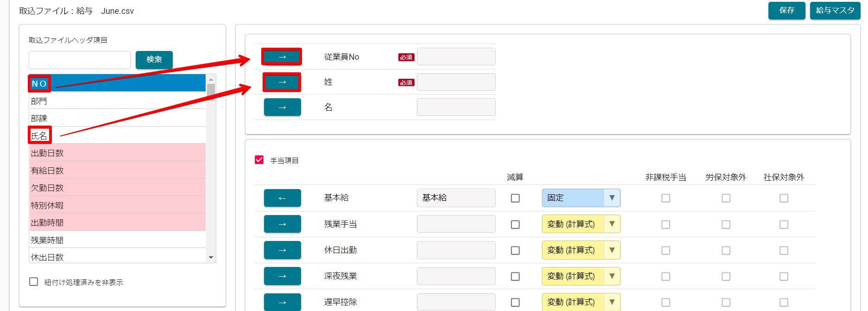Click the arrow button for 深夜残業
The height and width of the screenshot is (311, 868).
pyautogui.click(x=282, y=276)
